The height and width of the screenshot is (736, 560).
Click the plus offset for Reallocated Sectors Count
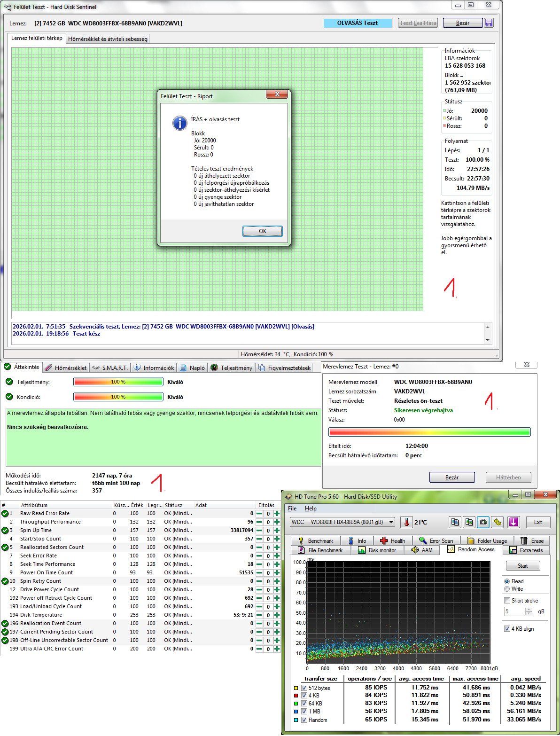pyautogui.click(x=277, y=548)
